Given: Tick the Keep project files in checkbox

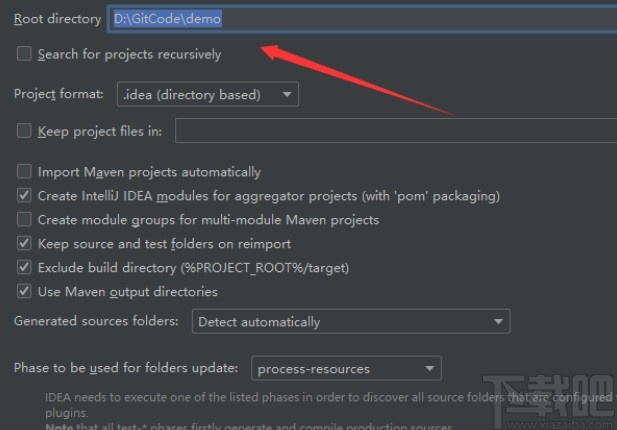Looking at the screenshot, I should point(24,131).
